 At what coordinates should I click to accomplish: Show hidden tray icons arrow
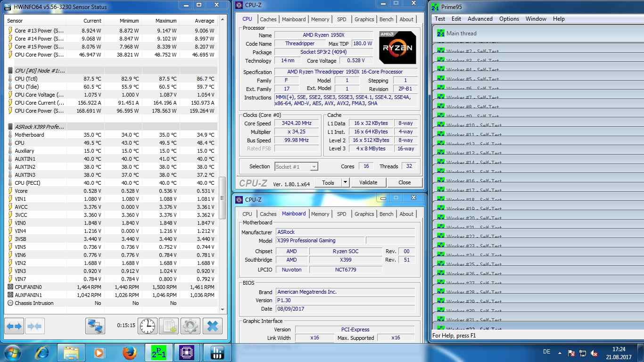click(x=560, y=353)
